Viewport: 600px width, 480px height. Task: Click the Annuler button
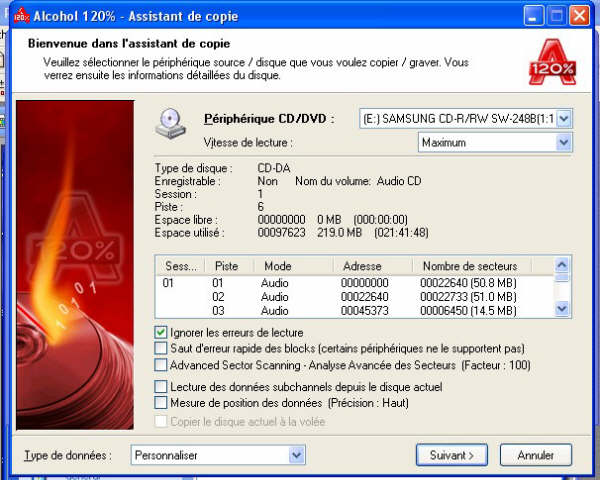[x=536, y=455]
